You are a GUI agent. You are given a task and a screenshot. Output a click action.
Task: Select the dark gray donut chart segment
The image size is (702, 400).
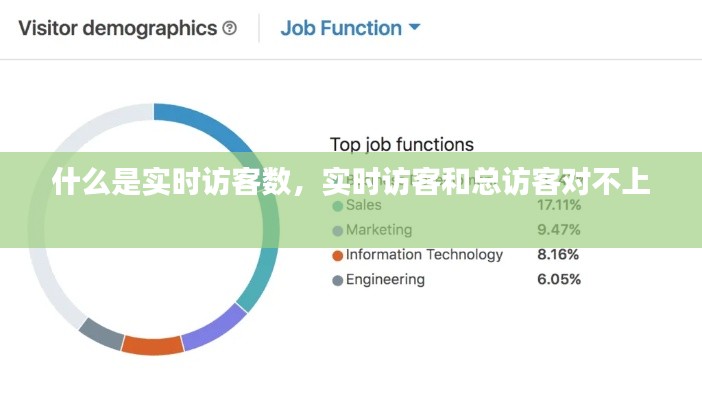point(101,333)
